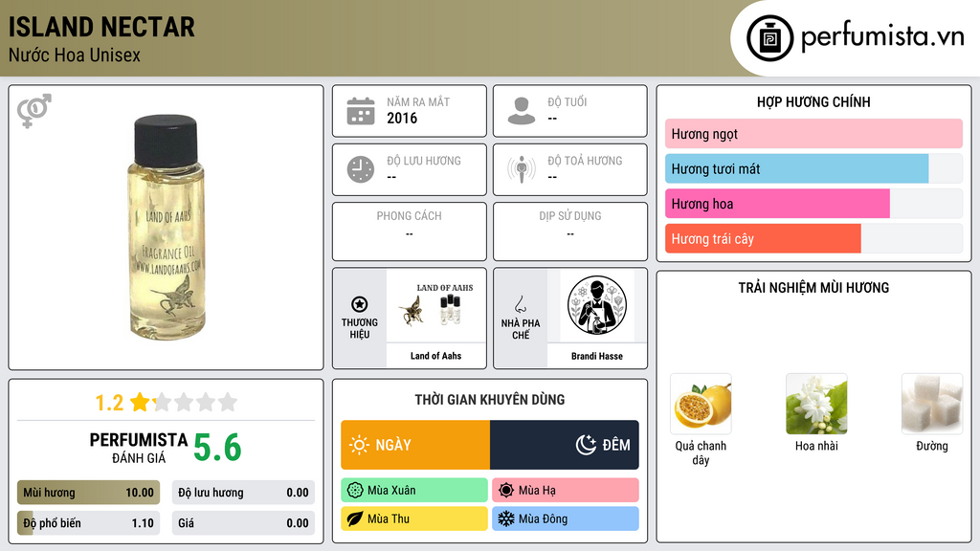The height and width of the screenshot is (551, 980).
Task: Click the Nước Hoa Unisex subtitle
Action: point(75,55)
